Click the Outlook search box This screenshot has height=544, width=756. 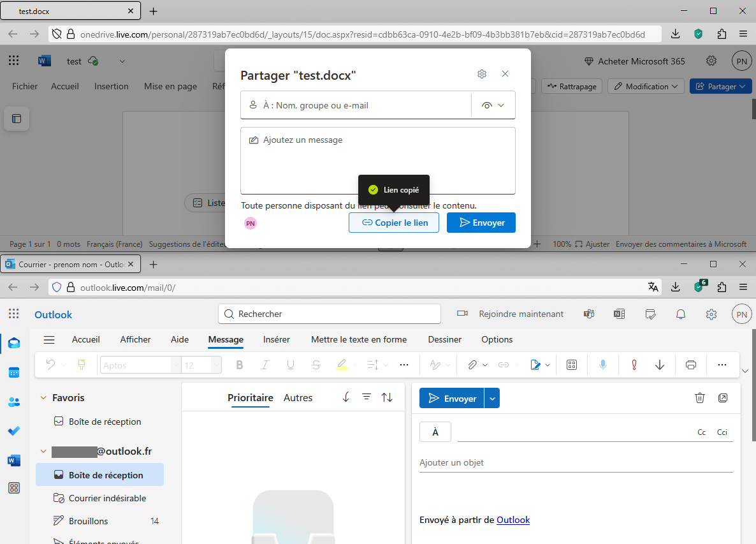[330, 314]
